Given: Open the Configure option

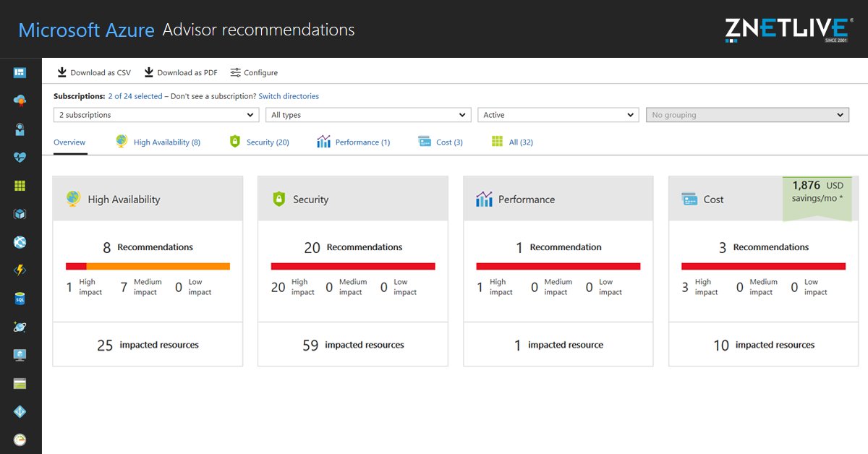Looking at the screenshot, I should click(x=254, y=72).
